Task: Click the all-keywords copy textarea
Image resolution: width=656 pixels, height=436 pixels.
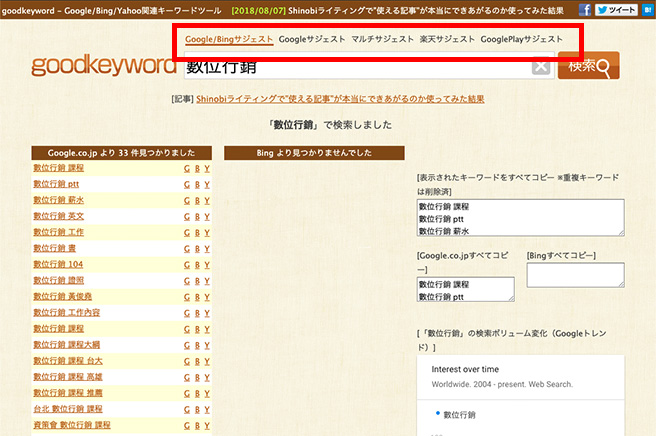Action: 520,218
